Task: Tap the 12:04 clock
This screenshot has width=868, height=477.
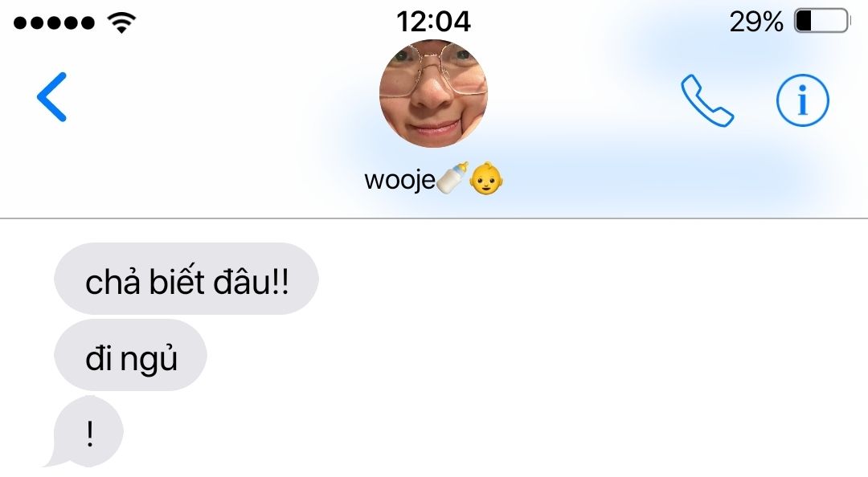Action: 433,22
